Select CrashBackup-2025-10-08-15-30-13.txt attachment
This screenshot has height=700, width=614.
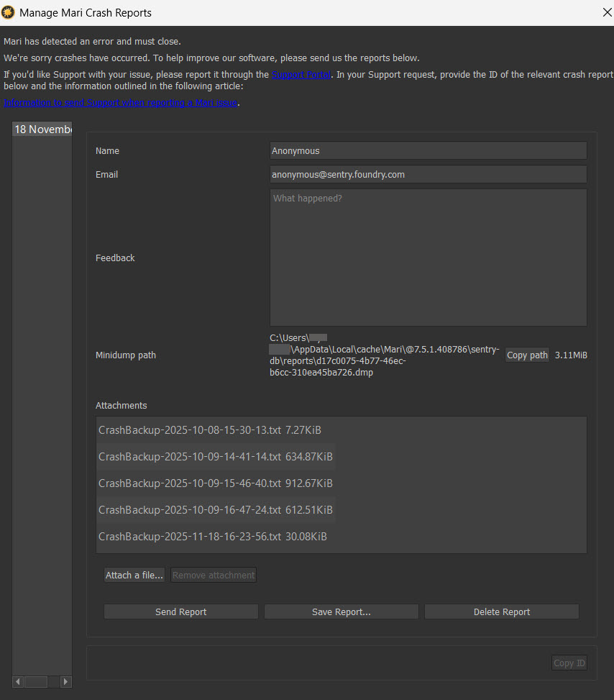(x=209, y=430)
